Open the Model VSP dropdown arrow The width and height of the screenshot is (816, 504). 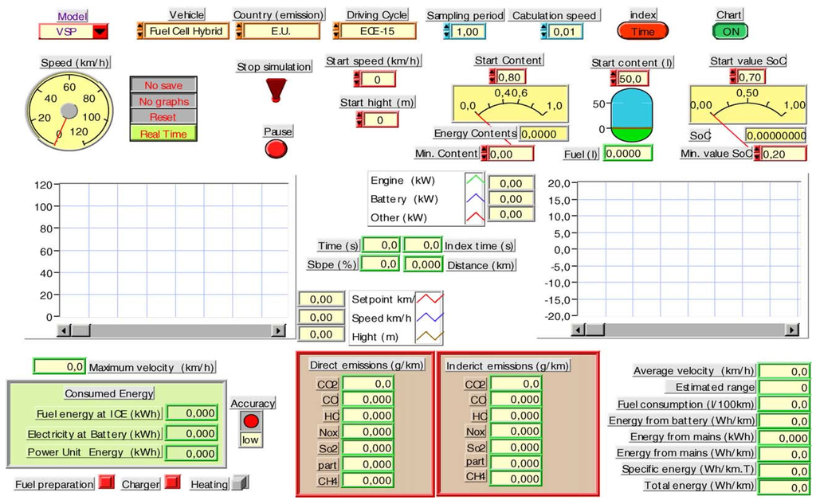coord(100,31)
